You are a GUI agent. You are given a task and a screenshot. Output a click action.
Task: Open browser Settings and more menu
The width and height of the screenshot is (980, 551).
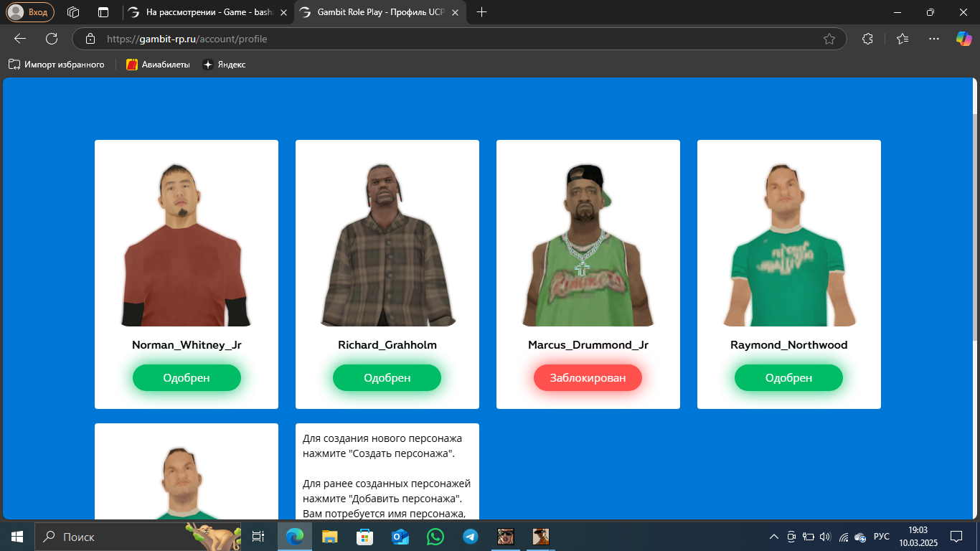click(933, 39)
